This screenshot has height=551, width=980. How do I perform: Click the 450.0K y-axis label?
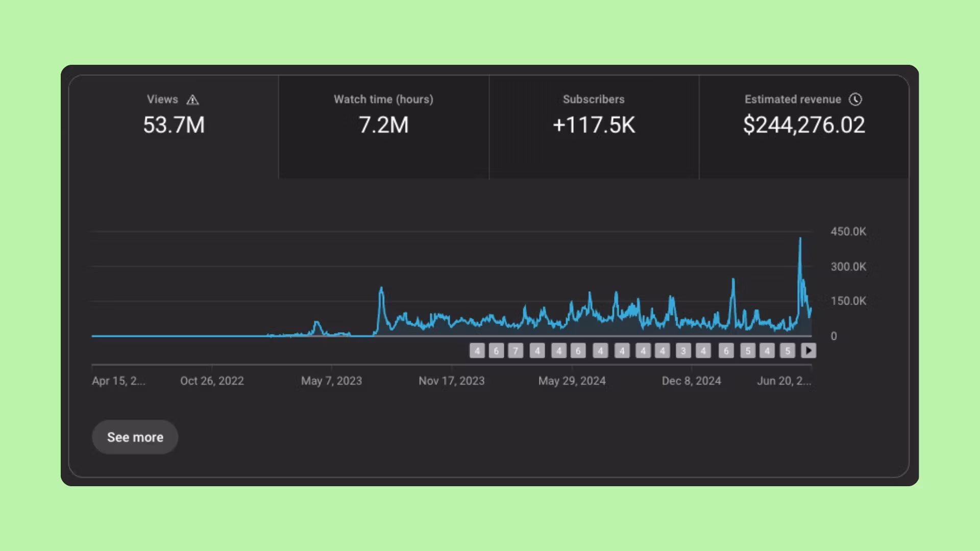click(848, 232)
